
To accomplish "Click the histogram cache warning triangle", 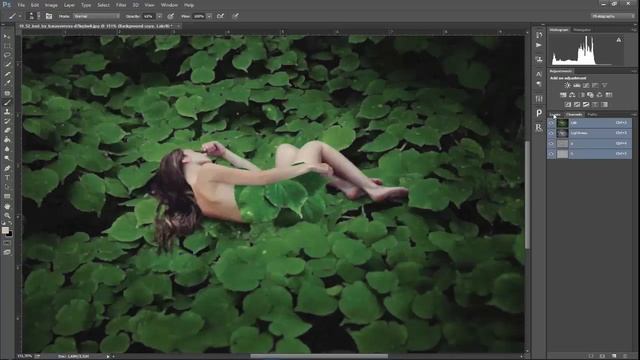I will (x=619, y=40).
